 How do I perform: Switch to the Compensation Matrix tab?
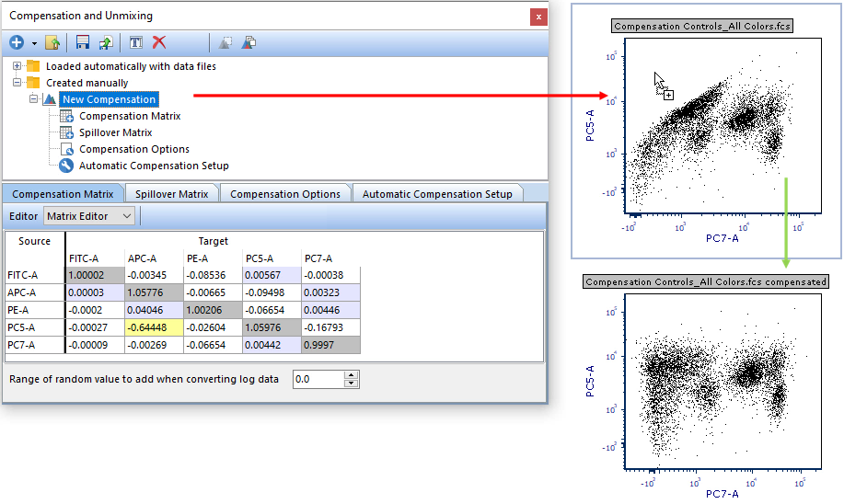coord(63,194)
